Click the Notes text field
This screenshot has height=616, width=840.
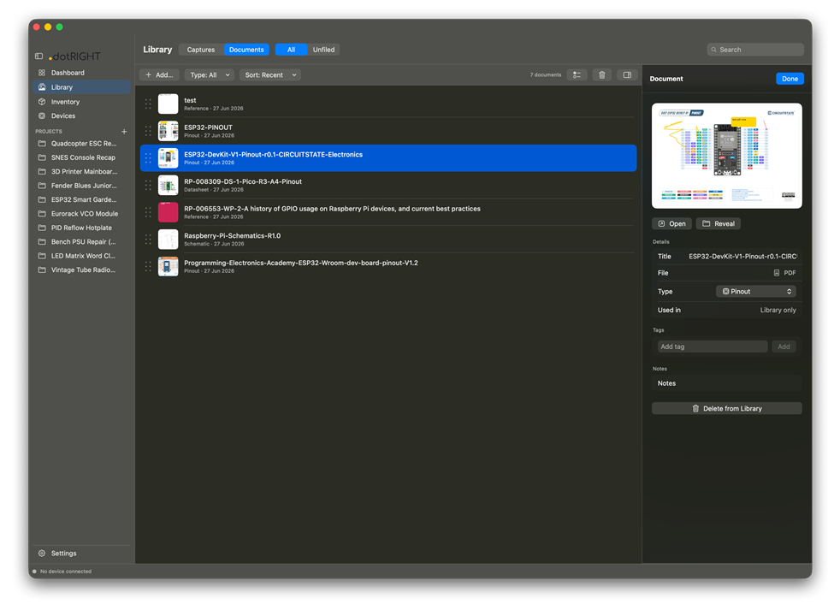[727, 383]
